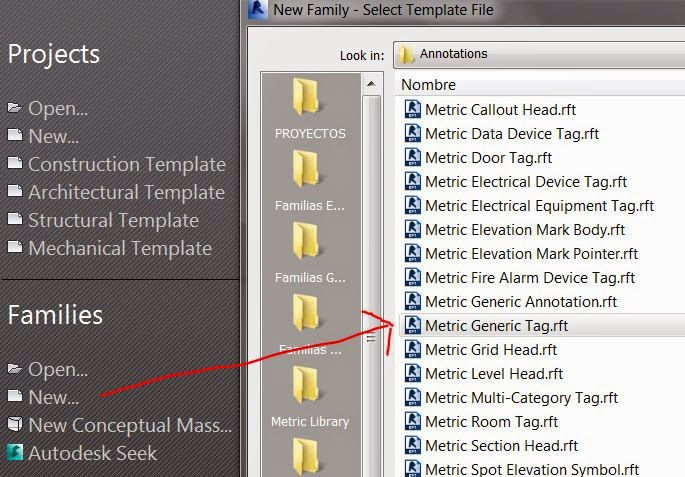The image size is (685, 477).
Task: Click the Metric Door Tag.rft file icon
Action: (412, 157)
